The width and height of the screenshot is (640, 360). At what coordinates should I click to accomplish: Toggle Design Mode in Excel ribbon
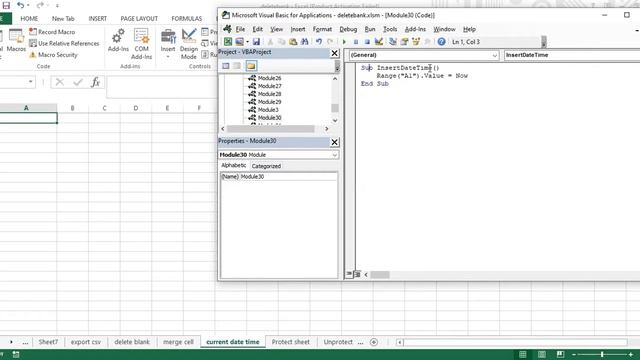[189, 44]
